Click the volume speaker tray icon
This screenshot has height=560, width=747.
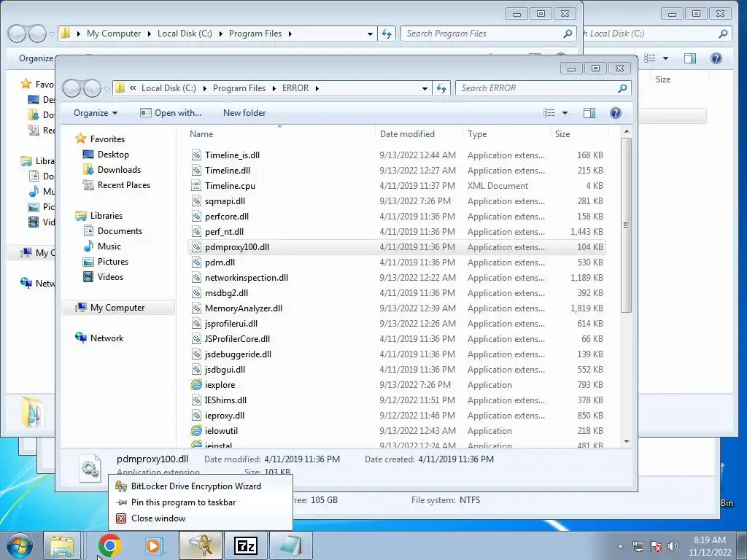673,545
